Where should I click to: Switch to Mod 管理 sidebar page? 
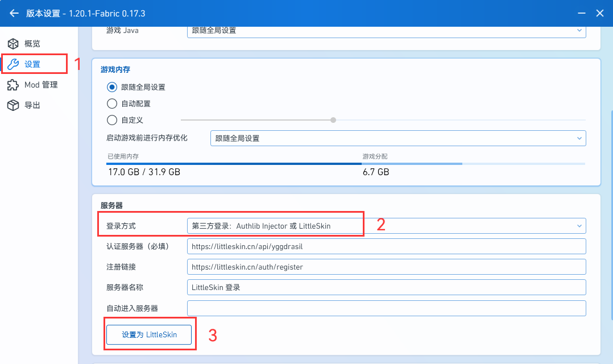[41, 85]
